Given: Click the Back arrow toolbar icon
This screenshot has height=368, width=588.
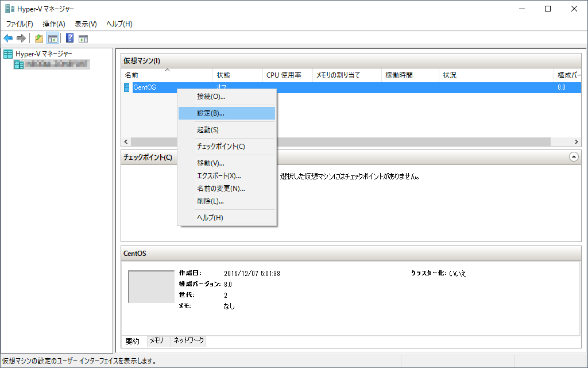Looking at the screenshot, I should (x=8, y=39).
